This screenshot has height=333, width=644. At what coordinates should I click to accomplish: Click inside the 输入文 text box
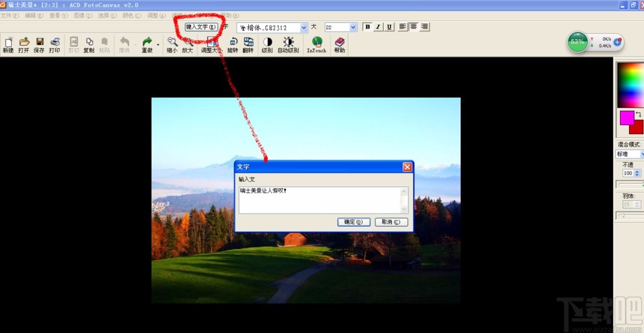319,200
